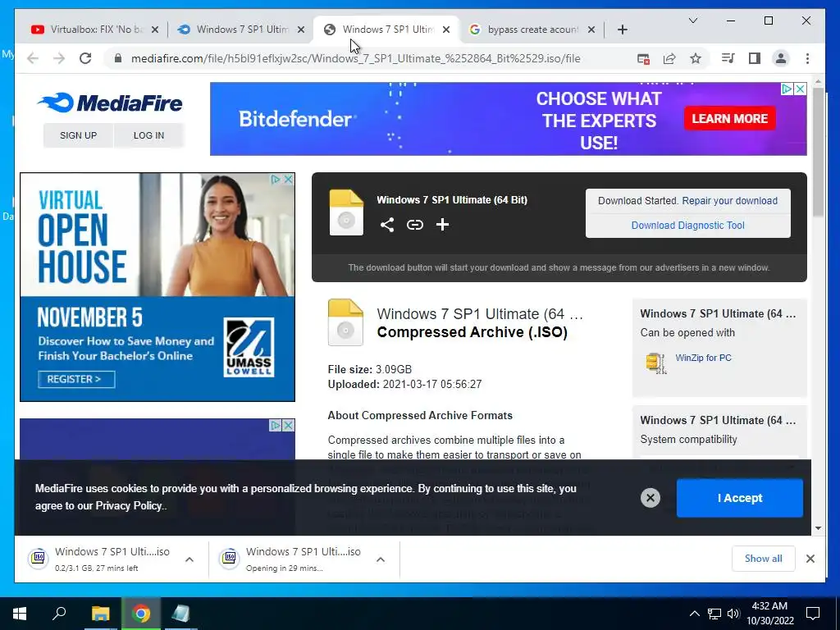Close the downloads bar
Viewport: 840px width, 630px height.
click(x=810, y=559)
